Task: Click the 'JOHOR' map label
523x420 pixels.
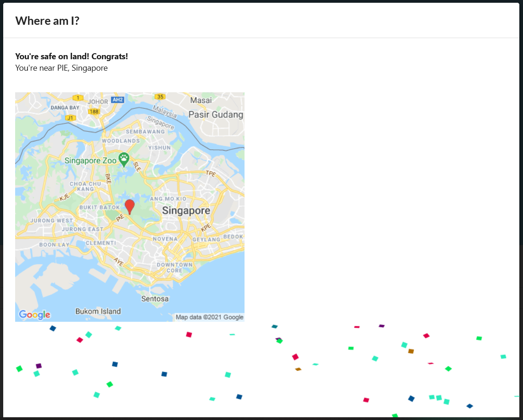Action: (98, 102)
